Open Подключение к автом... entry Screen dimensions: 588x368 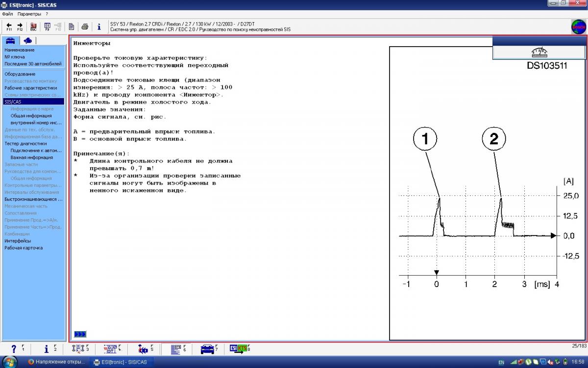coord(36,151)
